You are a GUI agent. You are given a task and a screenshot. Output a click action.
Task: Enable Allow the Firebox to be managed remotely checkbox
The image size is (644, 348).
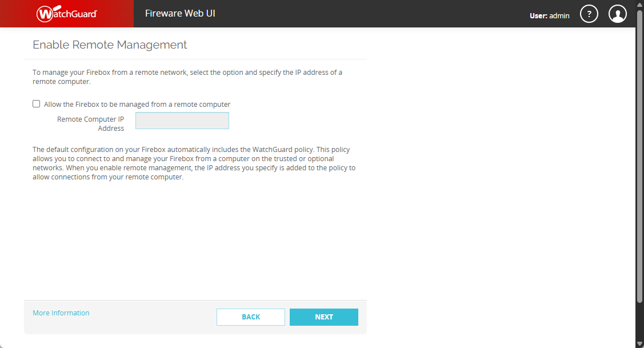(x=37, y=104)
